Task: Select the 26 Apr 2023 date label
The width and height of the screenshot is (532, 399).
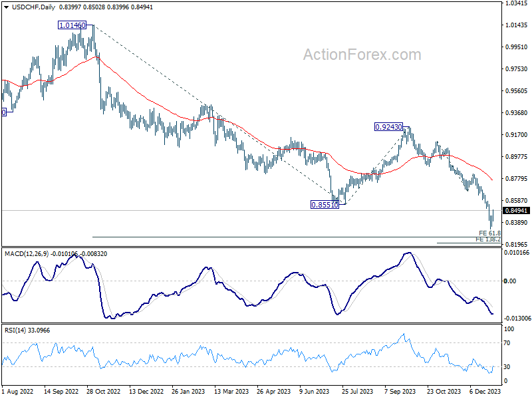Action: coord(274,392)
